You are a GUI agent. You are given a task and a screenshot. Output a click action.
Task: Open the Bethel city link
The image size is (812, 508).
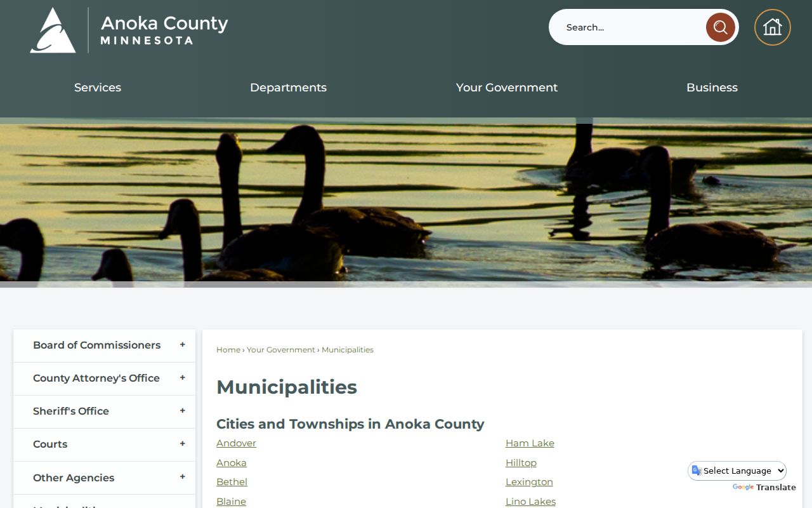tap(232, 482)
